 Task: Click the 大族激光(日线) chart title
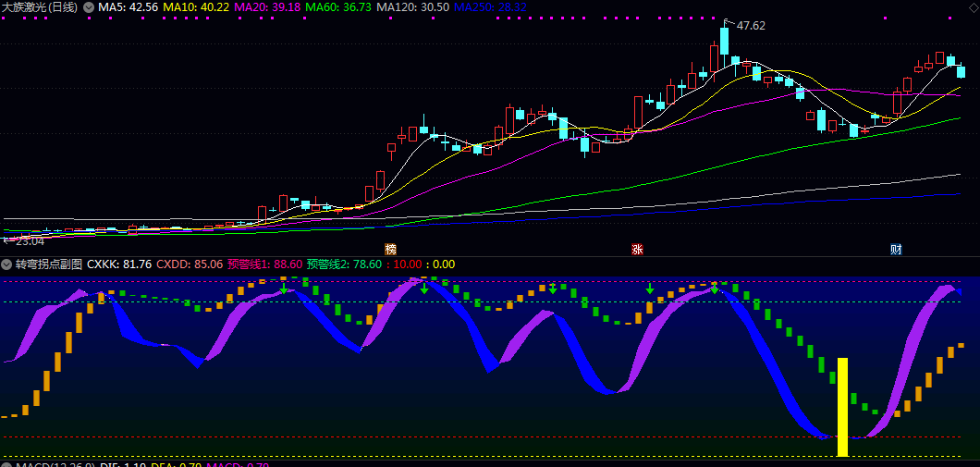tap(40, 6)
